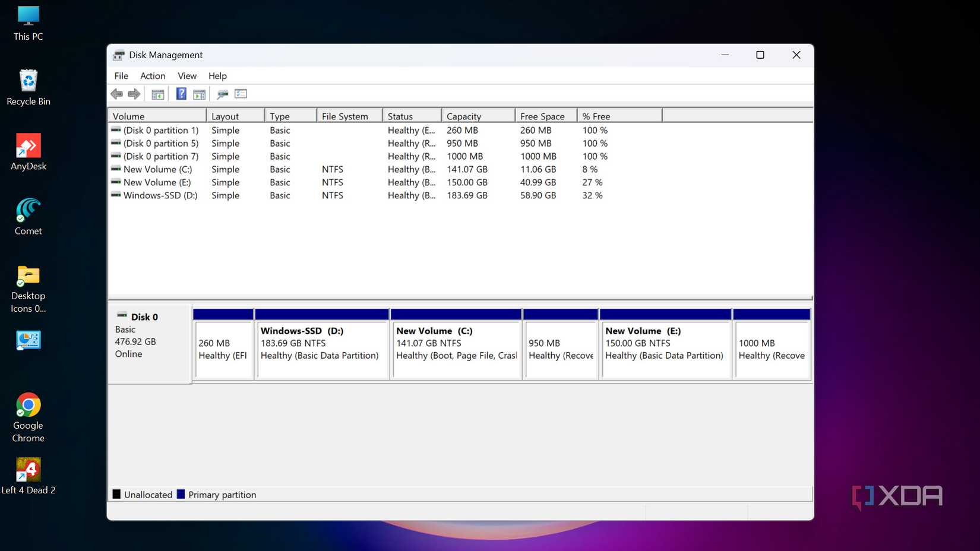Viewport: 980px width, 551px height.
Task: Select the (Disk 0 partition 5) row
Action: [460, 143]
